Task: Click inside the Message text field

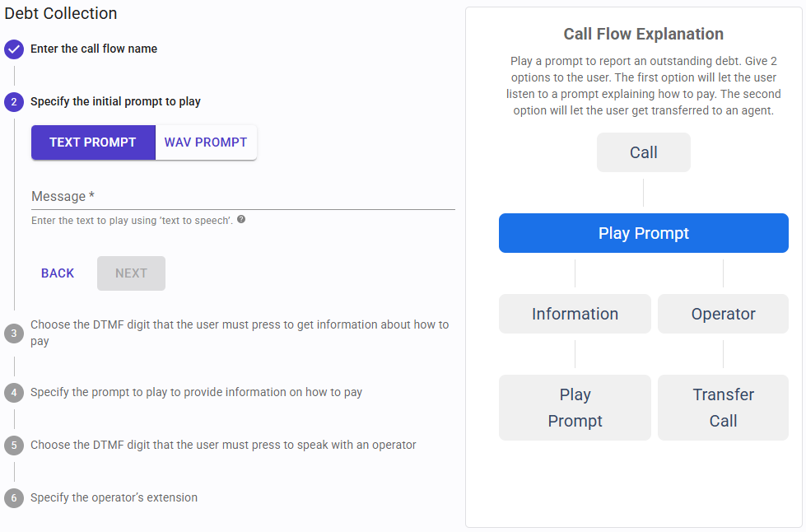Action: [x=243, y=197]
